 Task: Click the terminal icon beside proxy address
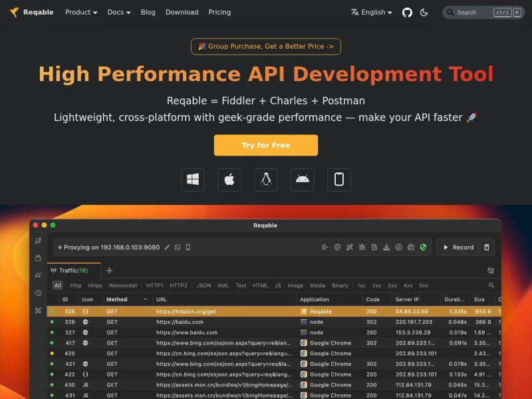click(178, 247)
